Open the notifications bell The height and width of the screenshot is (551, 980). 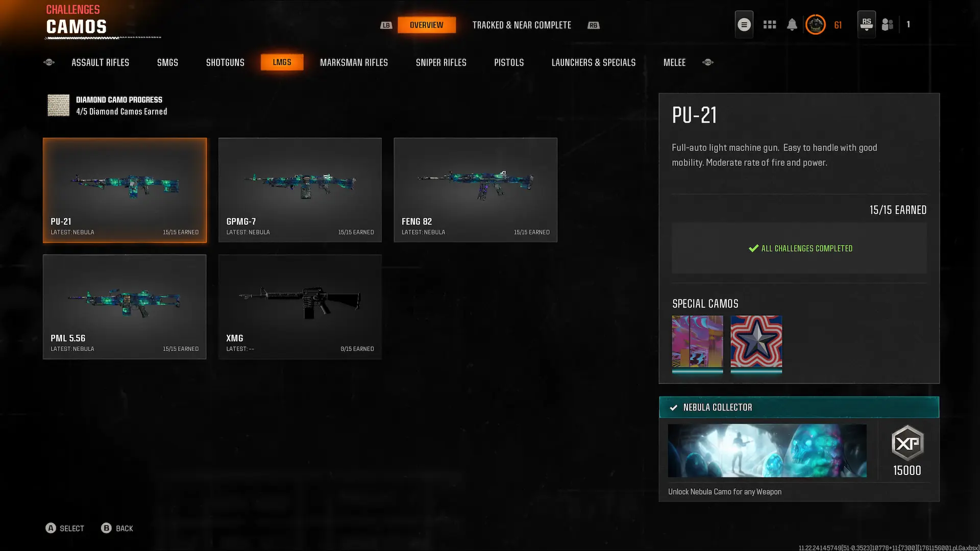pos(792,24)
